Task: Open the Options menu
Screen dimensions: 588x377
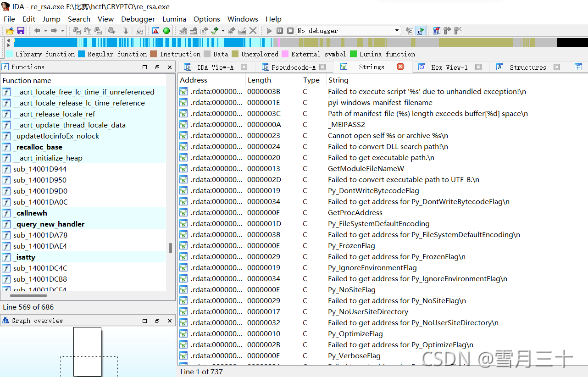Action: 207,19
